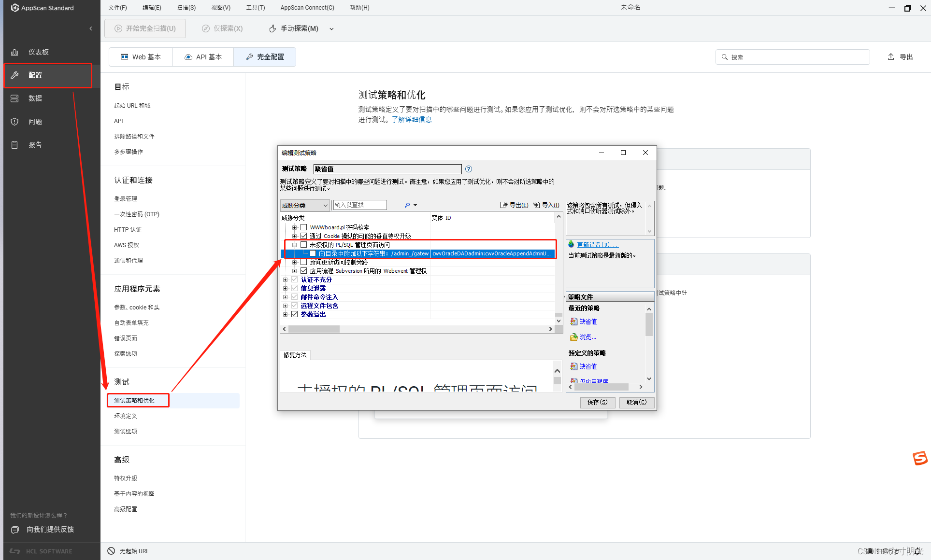Open the 数据 data sidebar icon
This screenshot has height=560, width=931.
[x=14, y=98]
